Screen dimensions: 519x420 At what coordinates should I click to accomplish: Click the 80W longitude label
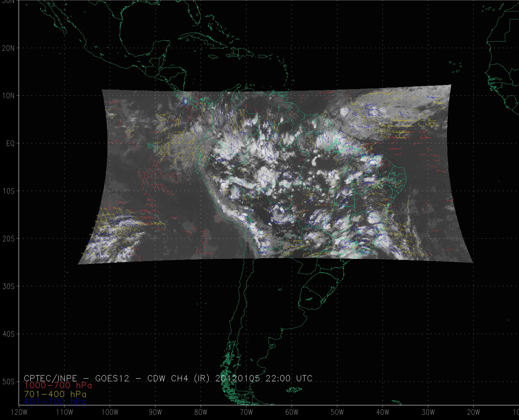(201, 412)
